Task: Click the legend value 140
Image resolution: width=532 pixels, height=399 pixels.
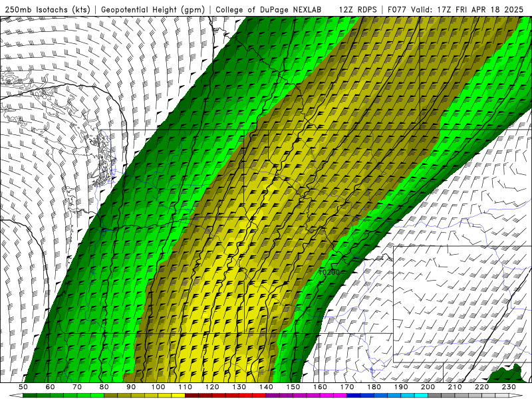Action: [x=267, y=387]
